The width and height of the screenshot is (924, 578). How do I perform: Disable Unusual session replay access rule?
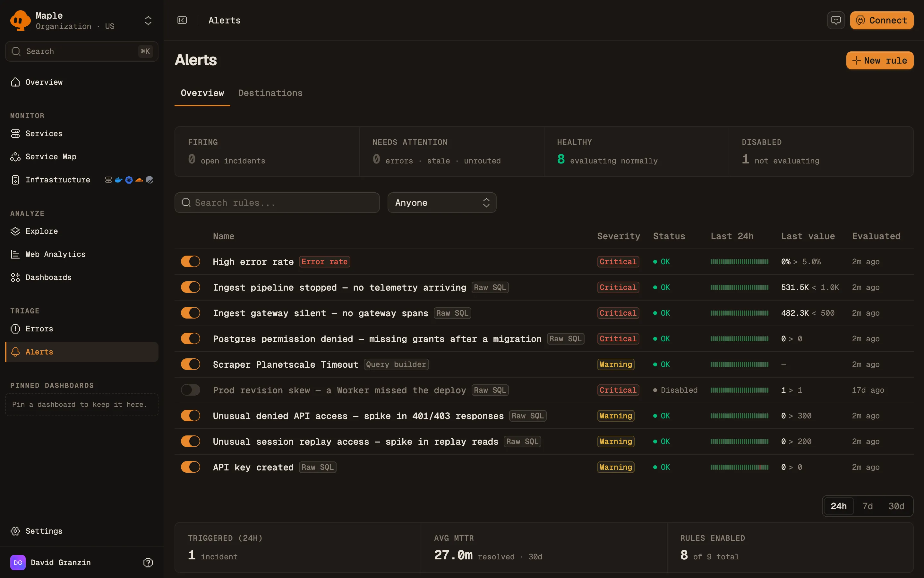click(191, 441)
